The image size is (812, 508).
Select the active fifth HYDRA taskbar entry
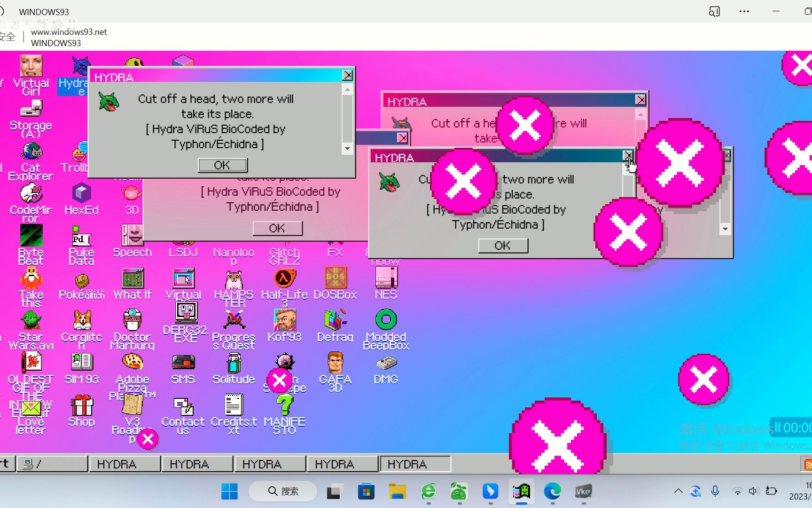(x=415, y=464)
